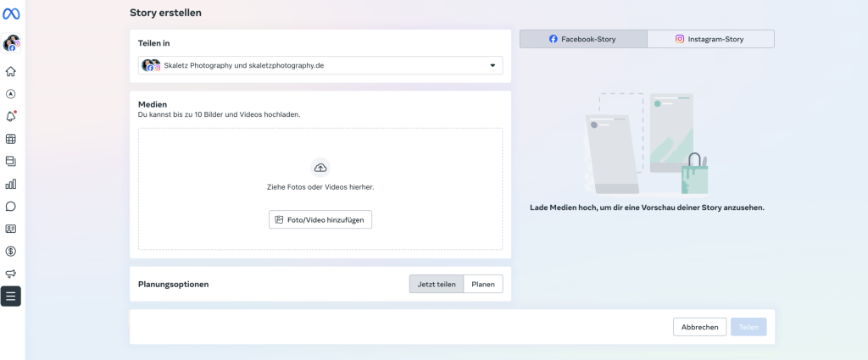Click the Meta logo icon
Viewport: 868px width, 360px height.
(x=12, y=14)
